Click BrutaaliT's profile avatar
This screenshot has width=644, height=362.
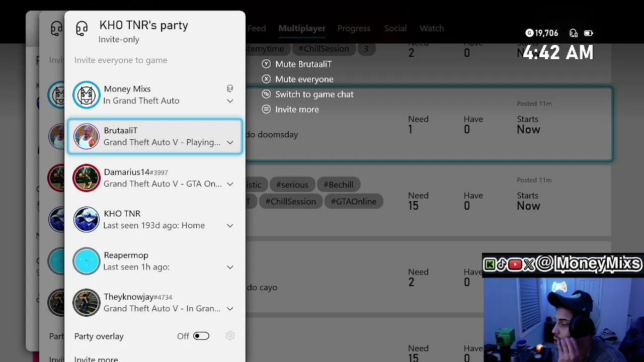click(x=87, y=136)
